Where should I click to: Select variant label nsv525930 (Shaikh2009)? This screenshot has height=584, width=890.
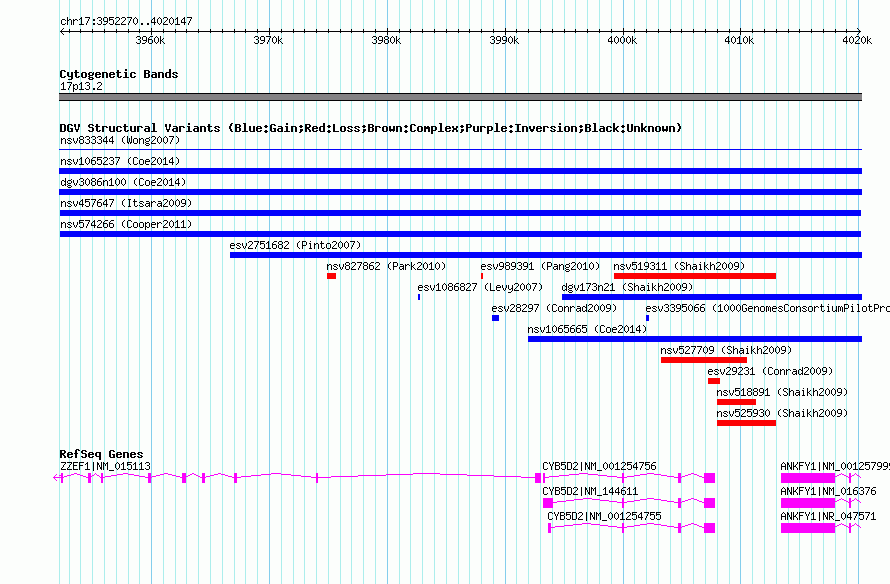coord(782,413)
